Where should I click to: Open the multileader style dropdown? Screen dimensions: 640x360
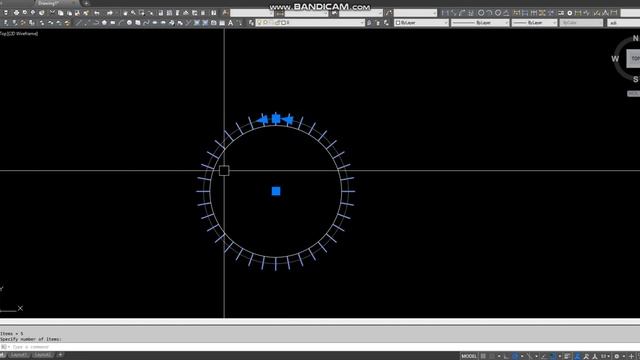click(415, 13)
